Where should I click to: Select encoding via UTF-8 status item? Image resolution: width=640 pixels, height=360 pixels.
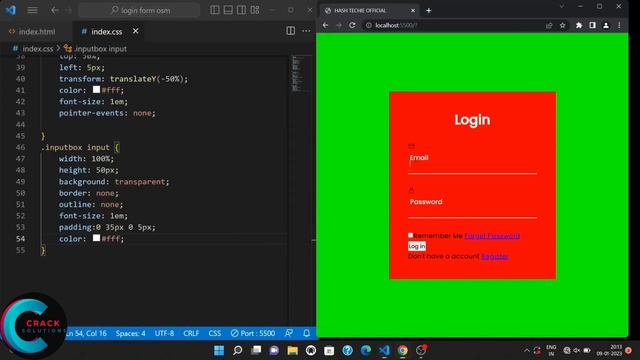tap(164, 333)
